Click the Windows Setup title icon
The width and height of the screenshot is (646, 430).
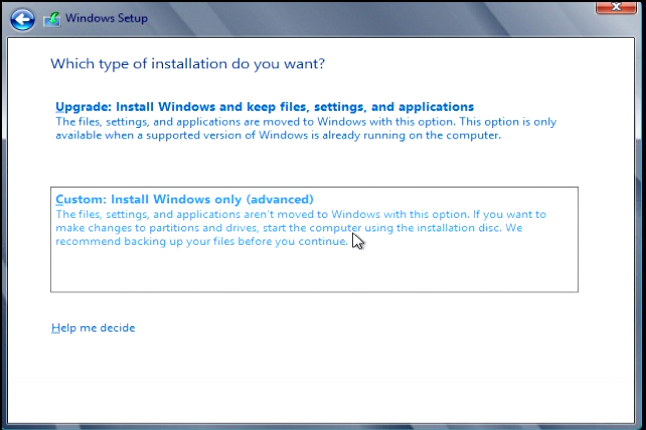[52, 19]
